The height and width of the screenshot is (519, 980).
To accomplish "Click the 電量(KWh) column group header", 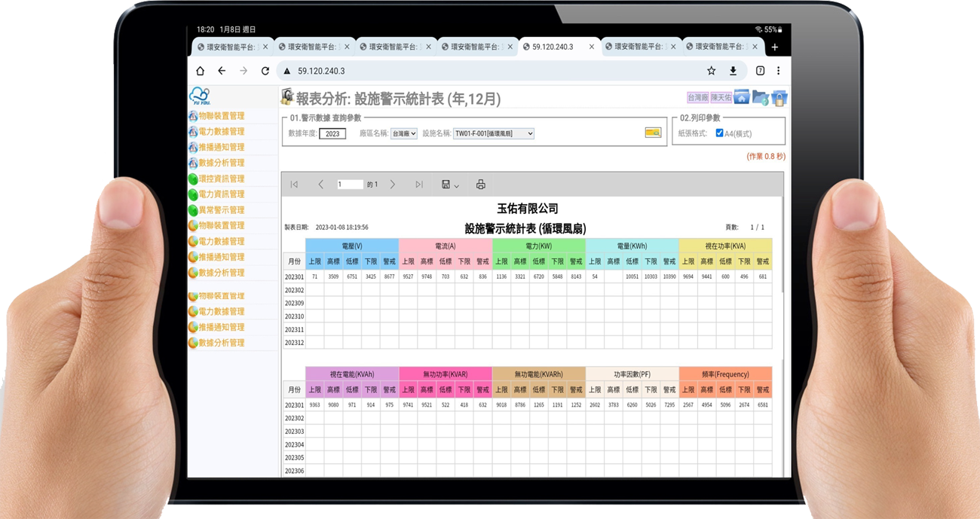I will [632, 246].
